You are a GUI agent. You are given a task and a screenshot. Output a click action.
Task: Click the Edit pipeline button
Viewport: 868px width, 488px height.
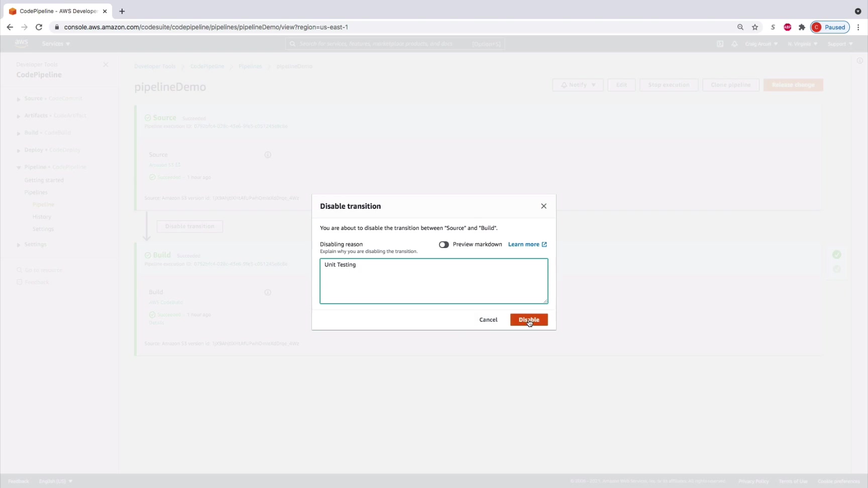coord(621,85)
